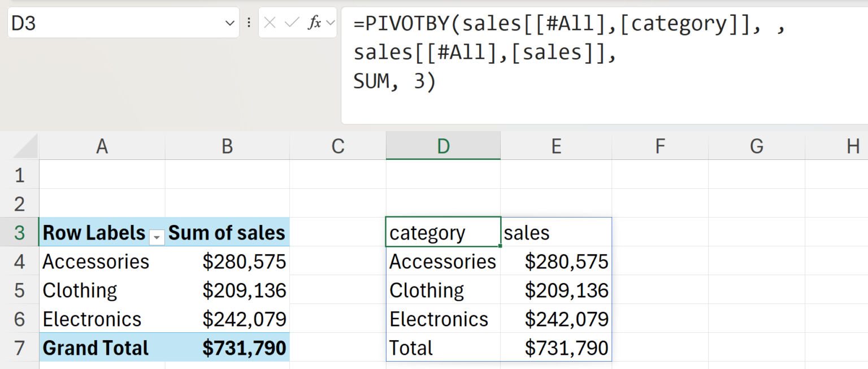
Task: Open the Name Box dropdown arrow
Action: [229, 23]
